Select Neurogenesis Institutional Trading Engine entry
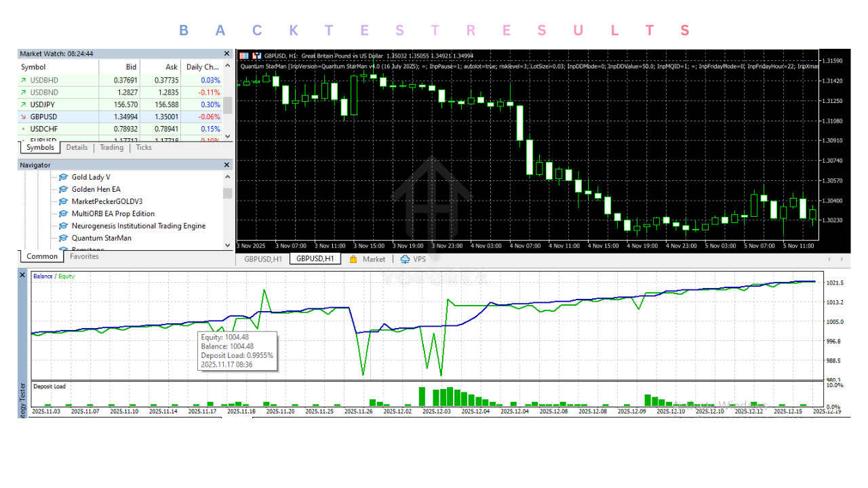 [x=138, y=226]
